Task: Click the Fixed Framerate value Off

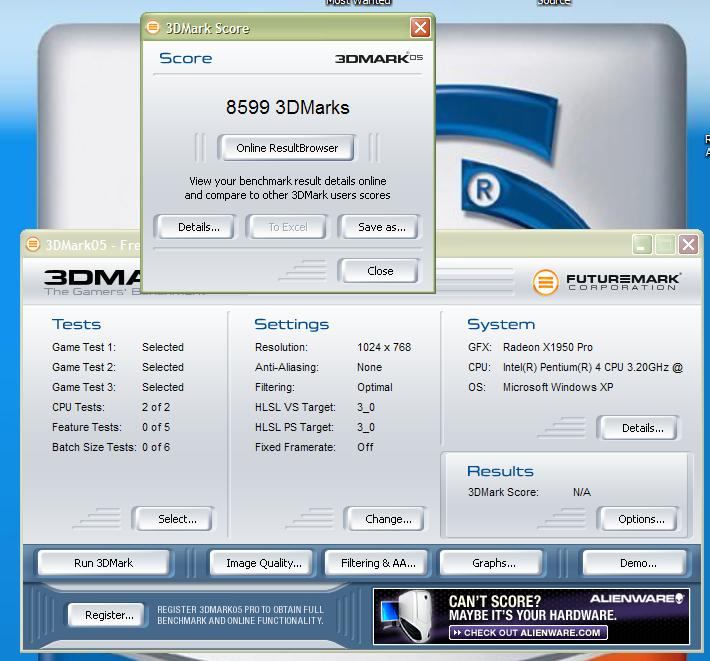Action: (x=365, y=447)
